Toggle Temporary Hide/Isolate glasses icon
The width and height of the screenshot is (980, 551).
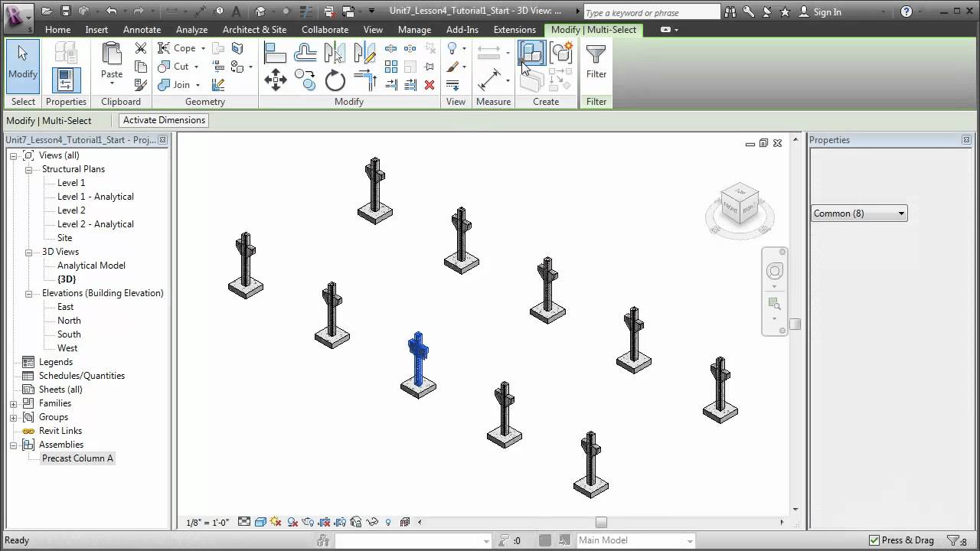(372, 522)
